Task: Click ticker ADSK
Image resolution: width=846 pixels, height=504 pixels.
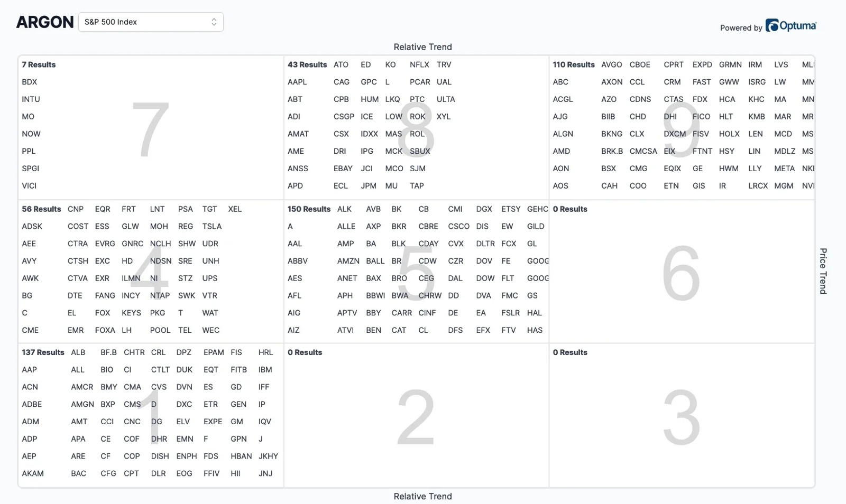Action: (32, 226)
